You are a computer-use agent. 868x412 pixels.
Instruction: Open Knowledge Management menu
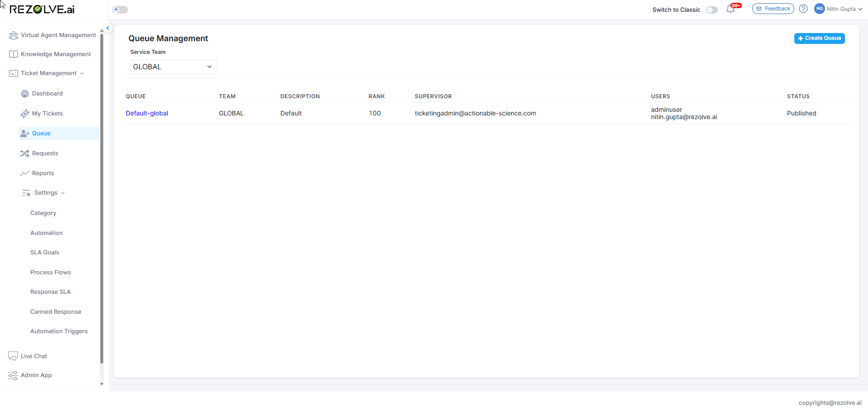click(56, 54)
